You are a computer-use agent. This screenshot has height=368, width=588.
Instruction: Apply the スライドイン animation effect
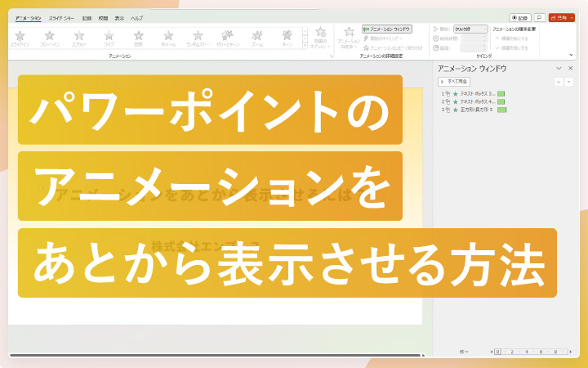20,38
